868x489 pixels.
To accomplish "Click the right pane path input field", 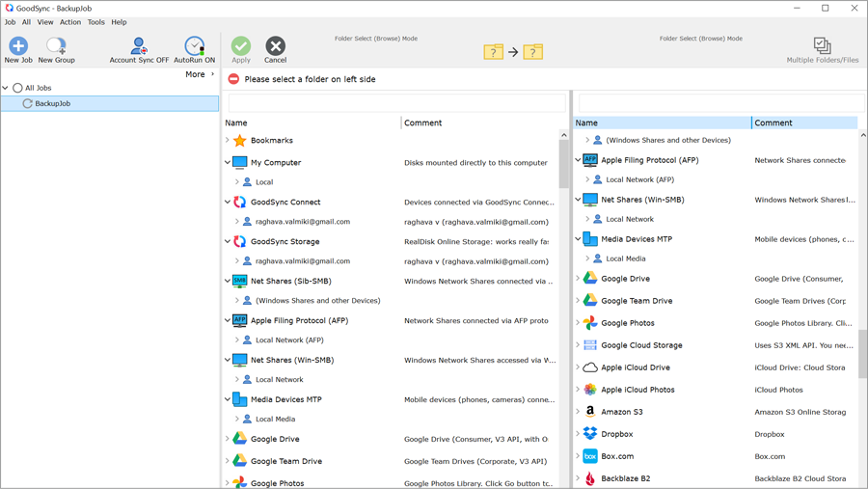I will (x=721, y=103).
